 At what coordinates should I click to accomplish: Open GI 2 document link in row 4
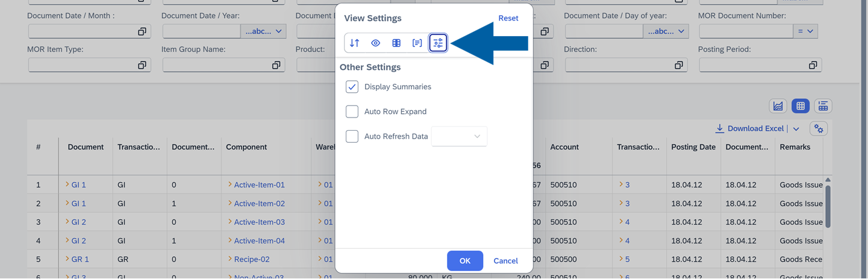[78, 241]
